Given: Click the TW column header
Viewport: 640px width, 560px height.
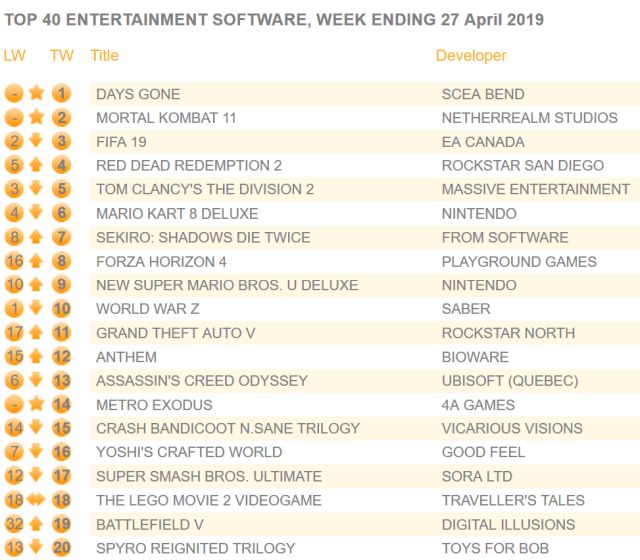Looking at the screenshot, I should point(61,56).
